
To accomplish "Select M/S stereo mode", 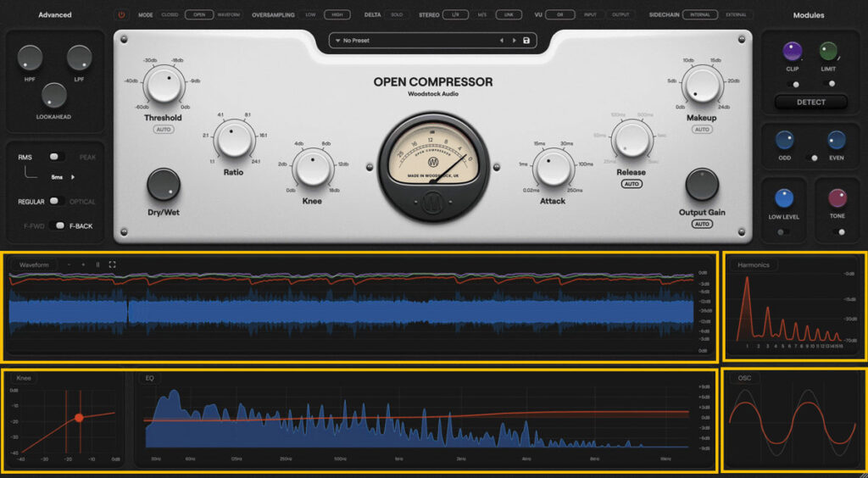I will pyautogui.click(x=482, y=15).
